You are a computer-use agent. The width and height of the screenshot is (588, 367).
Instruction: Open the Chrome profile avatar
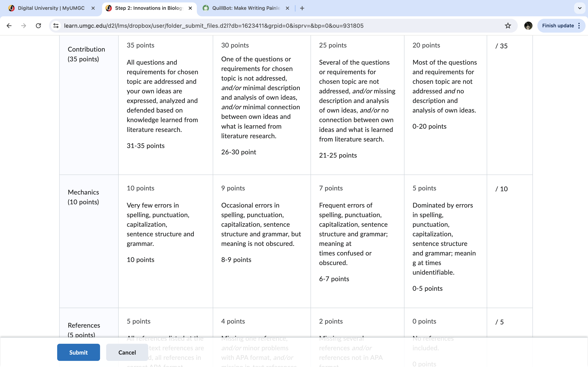[528, 26]
